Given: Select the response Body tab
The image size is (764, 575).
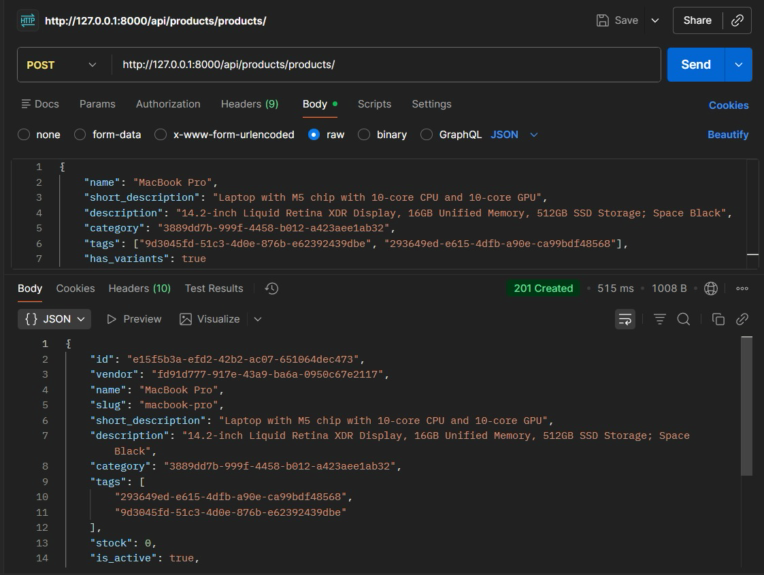Looking at the screenshot, I should coord(30,288).
